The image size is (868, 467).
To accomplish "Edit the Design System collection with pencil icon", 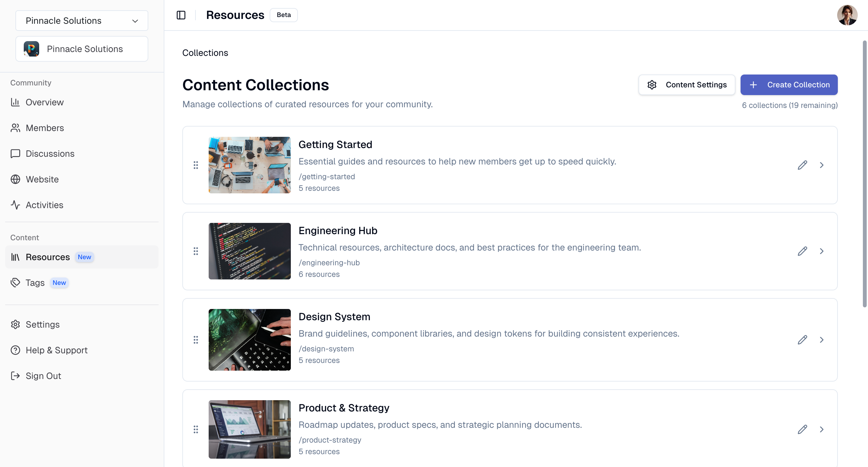I will pyautogui.click(x=803, y=339).
